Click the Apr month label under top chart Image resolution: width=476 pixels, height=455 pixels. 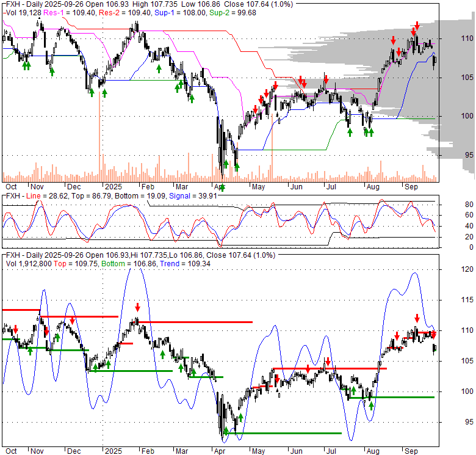pos(220,187)
